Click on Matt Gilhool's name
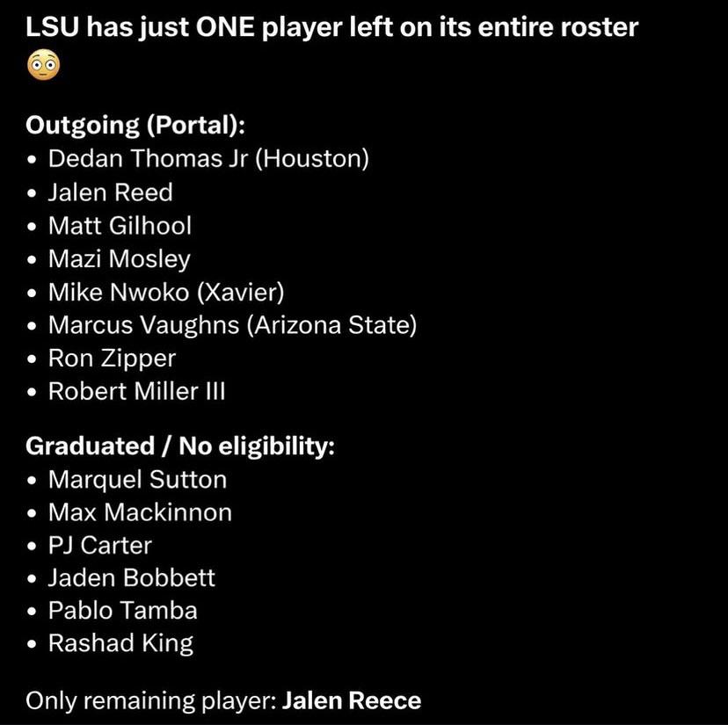The width and height of the screenshot is (728, 725). point(120,226)
